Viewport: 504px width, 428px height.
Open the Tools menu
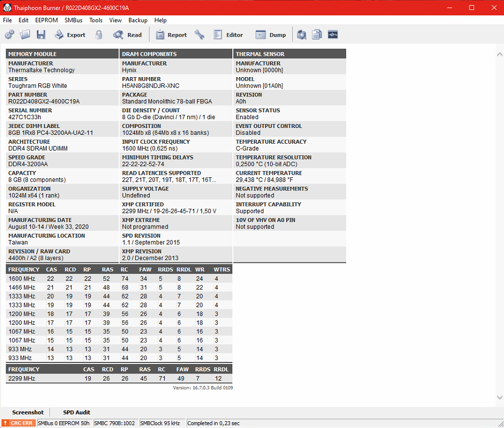96,20
